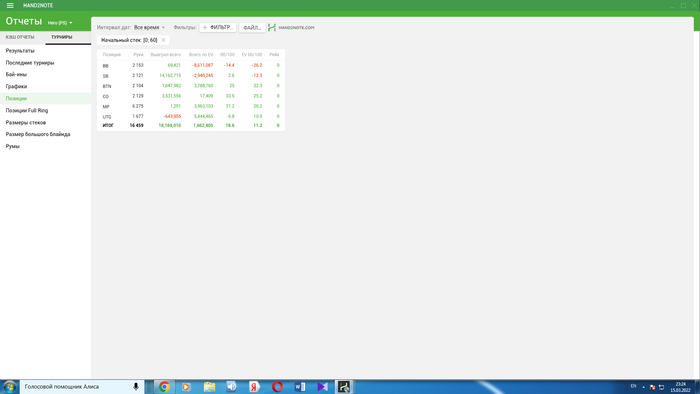Click the Алиса voice assistant search field
Screen dimensions: 700x394
[x=82, y=387]
